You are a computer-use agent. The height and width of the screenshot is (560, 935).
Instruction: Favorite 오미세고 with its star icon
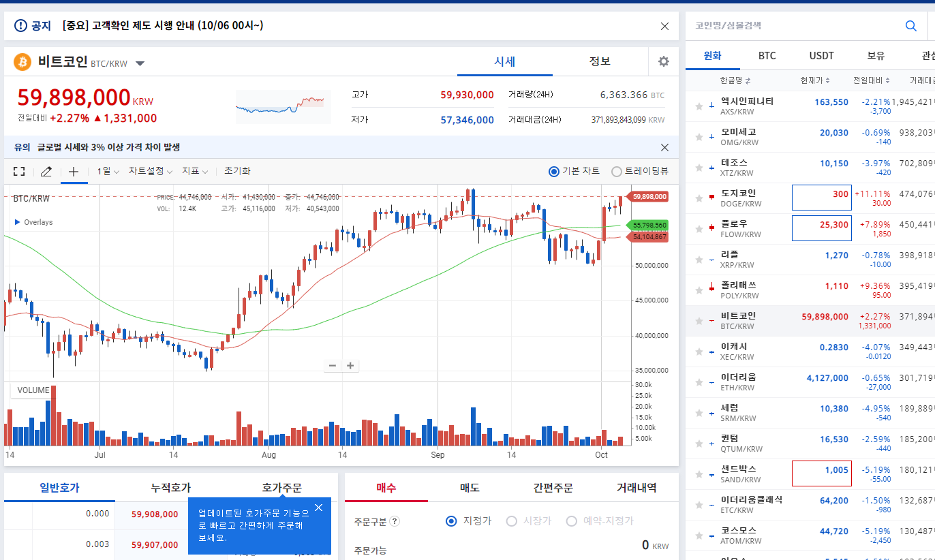coord(699,137)
